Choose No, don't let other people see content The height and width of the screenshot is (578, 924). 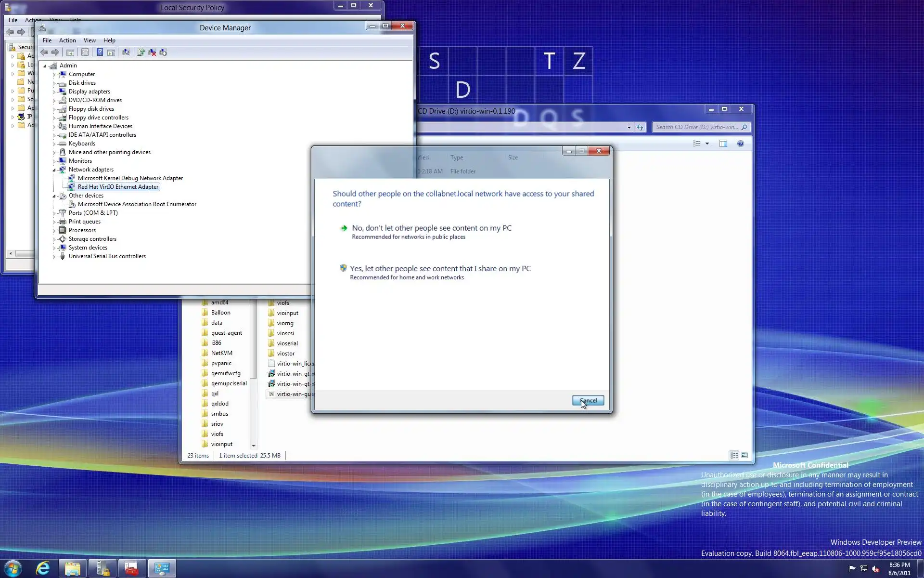click(x=431, y=228)
